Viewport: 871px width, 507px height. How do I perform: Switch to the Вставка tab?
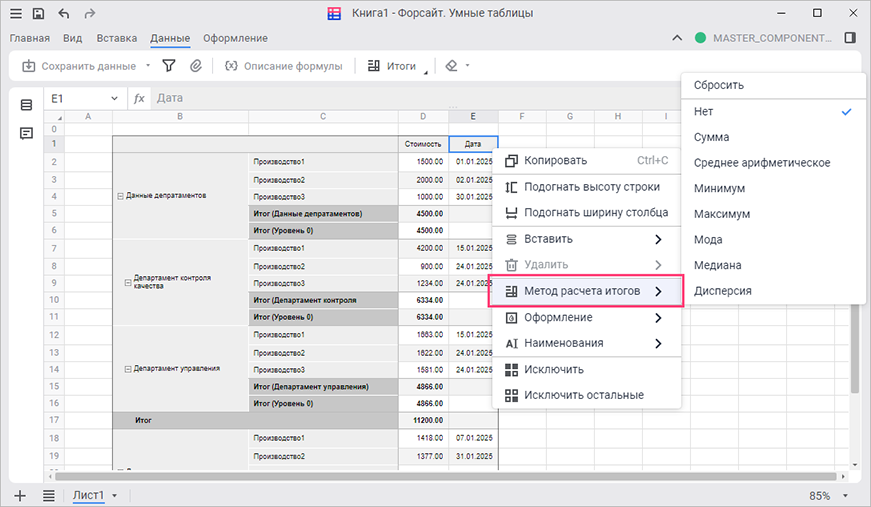[117, 38]
